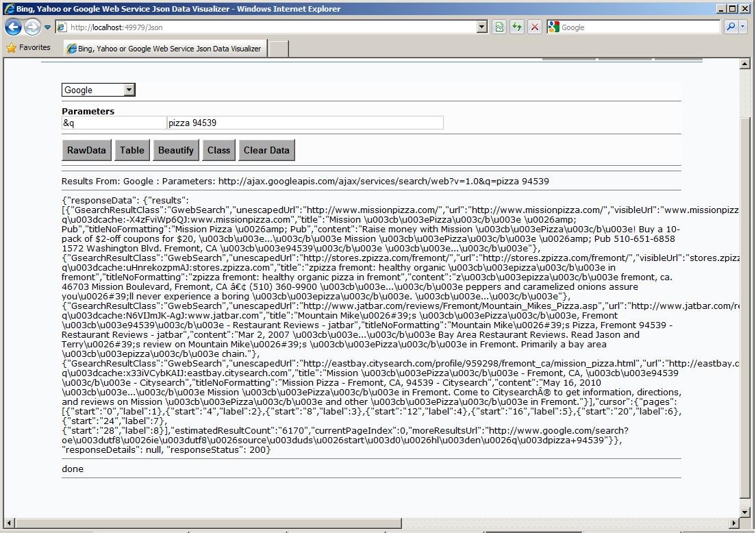Viewport: 756px width, 533px height.
Task: Select the Json Data Visualizer tab
Action: click(165, 48)
